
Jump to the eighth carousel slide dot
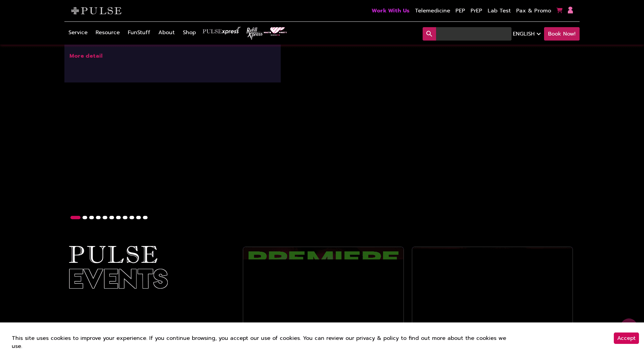pos(125,218)
